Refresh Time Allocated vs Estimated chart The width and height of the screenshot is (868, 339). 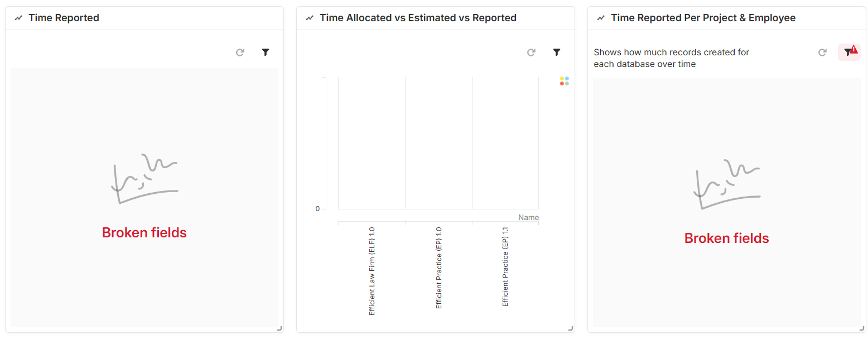531,52
